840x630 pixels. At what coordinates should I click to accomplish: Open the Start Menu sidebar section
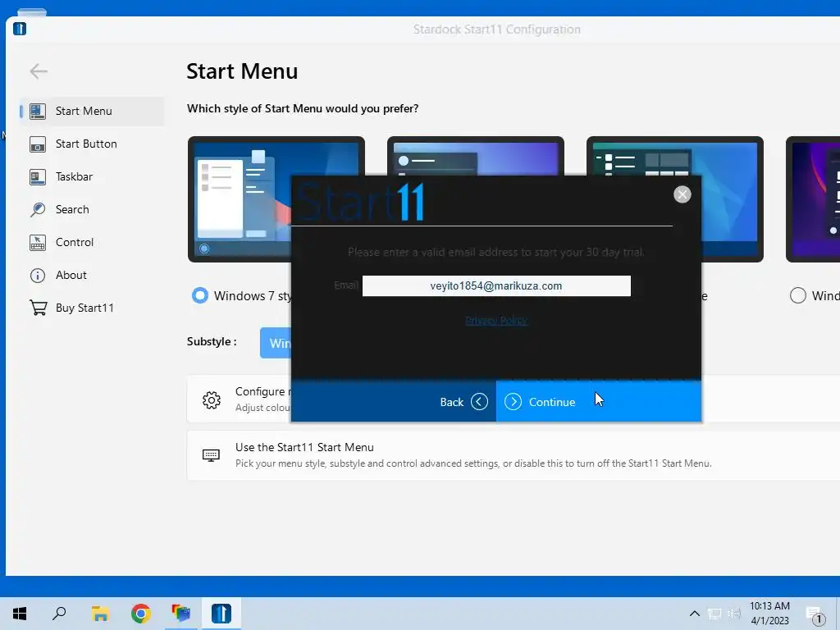[x=92, y=112]
